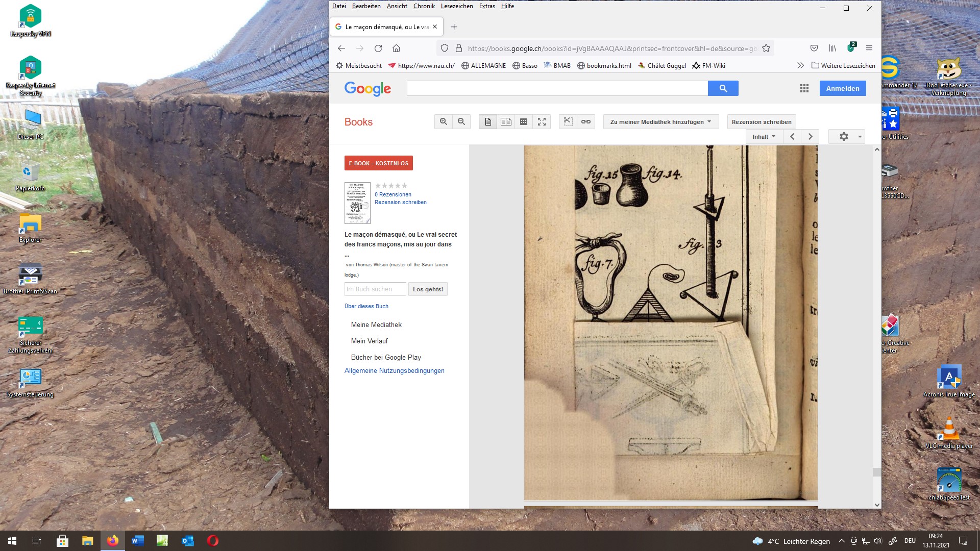Open the book cover thumbnail
The width and height of the screenshot is (980, 551).
click(x=357, y=203)
